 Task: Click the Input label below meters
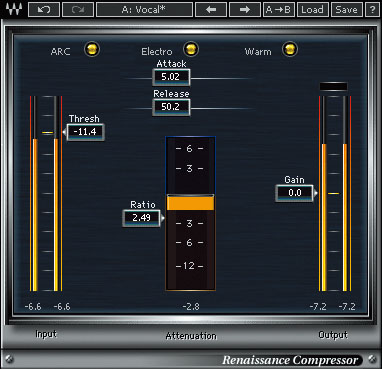[x=46, y=334]
